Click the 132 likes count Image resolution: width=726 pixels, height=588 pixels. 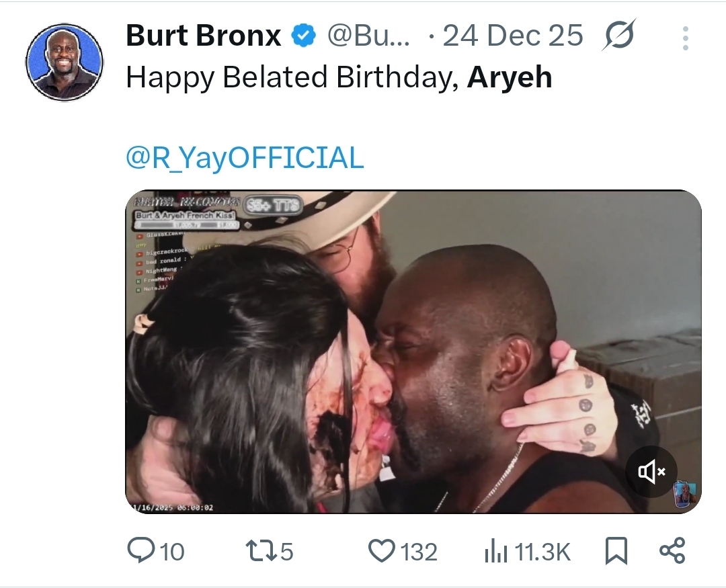(x=419, y=552)
